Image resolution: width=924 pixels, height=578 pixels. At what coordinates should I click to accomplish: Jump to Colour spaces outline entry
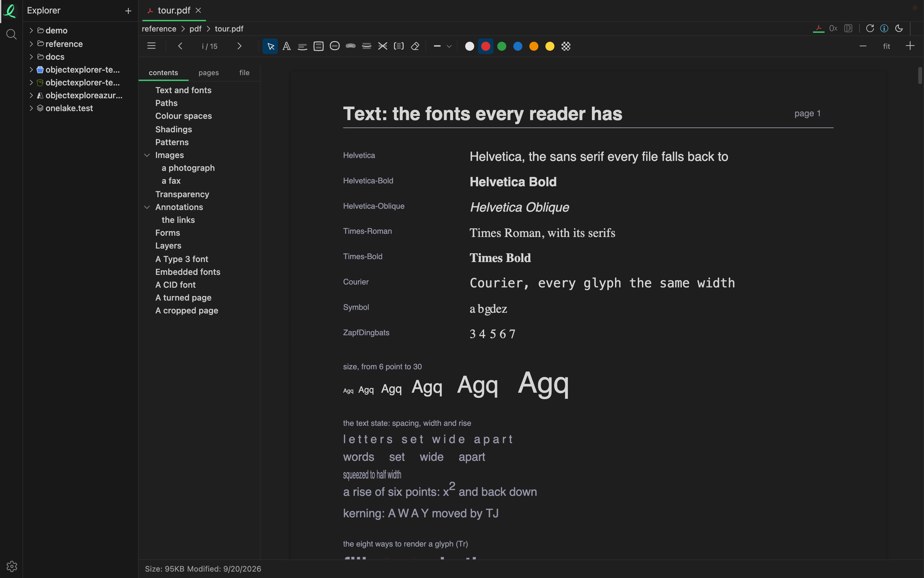183,116
